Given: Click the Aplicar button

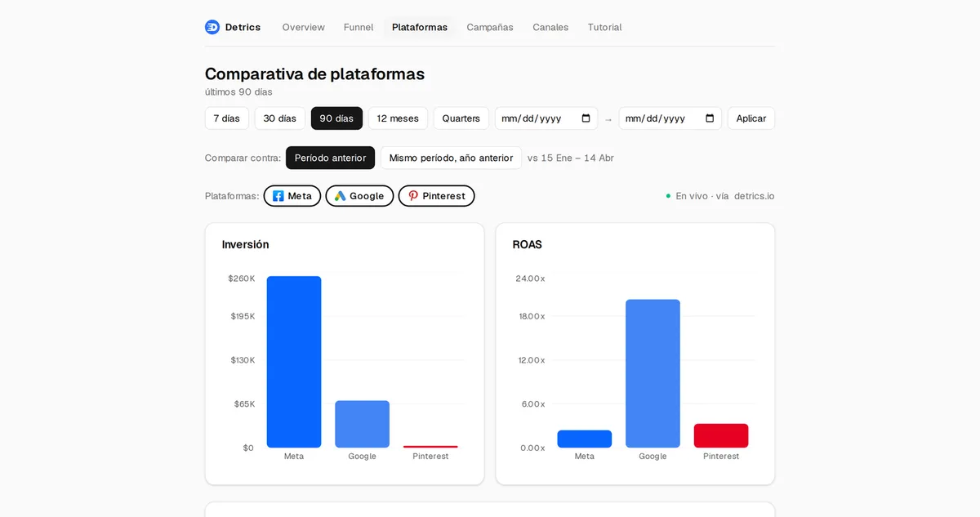Looking at the screenshot, I should 751,118.
